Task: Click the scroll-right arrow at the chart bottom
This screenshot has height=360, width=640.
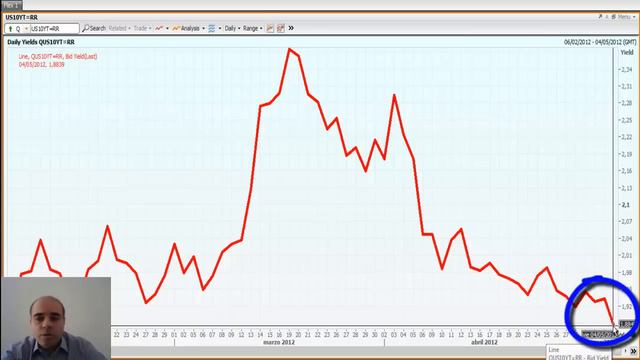Action: 625,351
